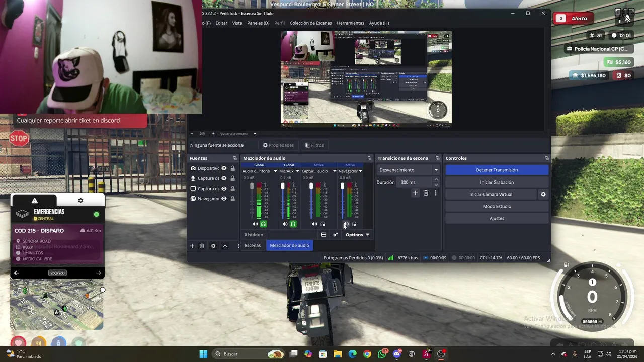
Task: Toggle monitoring headphones on Audio de escritorio
Action: click(x=263, y=224)
